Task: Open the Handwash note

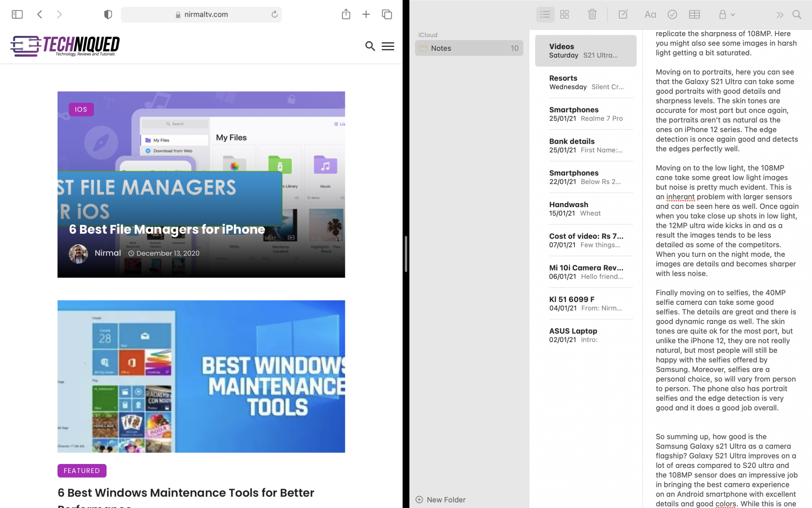Action: (x=586, y=209)
